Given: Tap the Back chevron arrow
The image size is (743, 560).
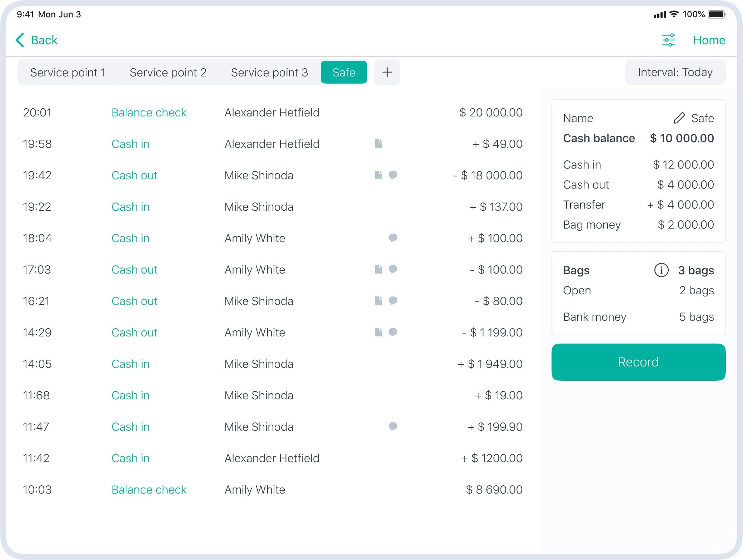Looking at the screenshot, I should 20,40.
